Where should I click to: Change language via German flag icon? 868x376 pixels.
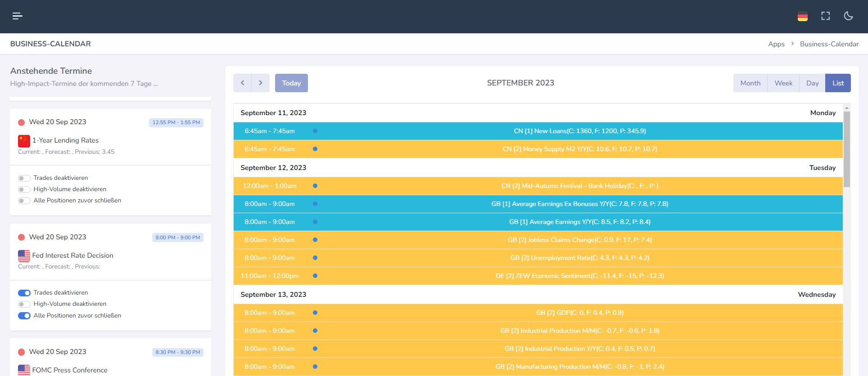pos(802,17)
